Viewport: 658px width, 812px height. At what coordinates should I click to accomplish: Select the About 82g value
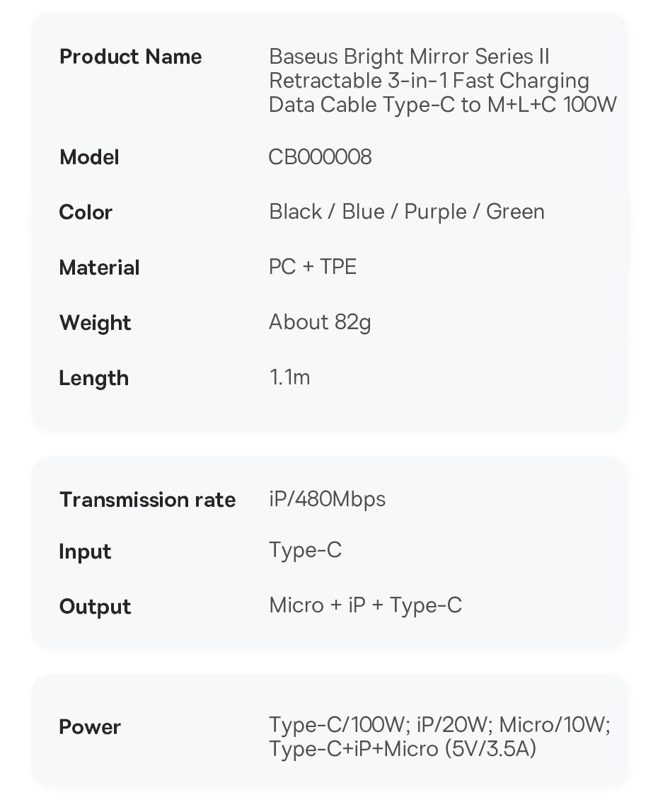click(x=319, y=322)
